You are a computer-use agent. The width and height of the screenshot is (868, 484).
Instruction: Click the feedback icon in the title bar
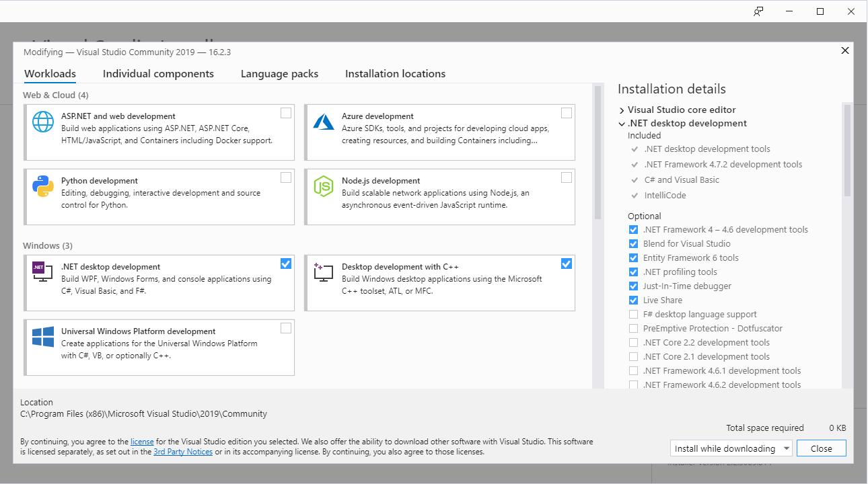click(x=758, y=11)
